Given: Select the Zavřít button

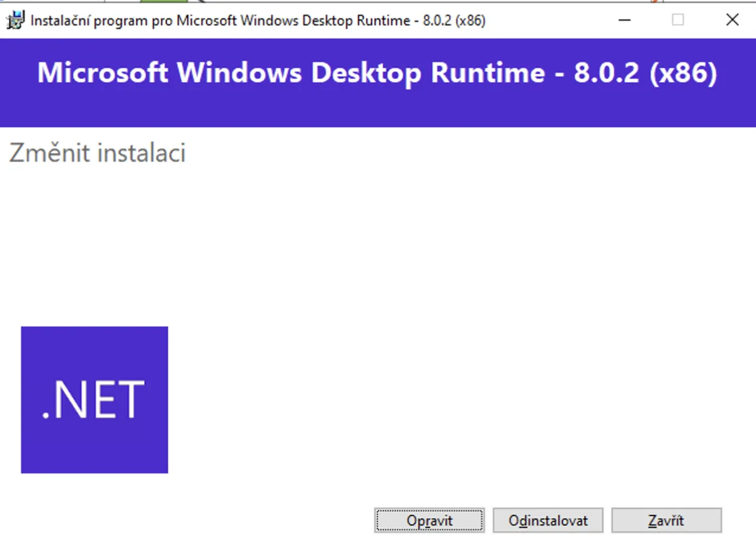Looking at the screenshot, I should pyautogui.click(x=667, y=521).
